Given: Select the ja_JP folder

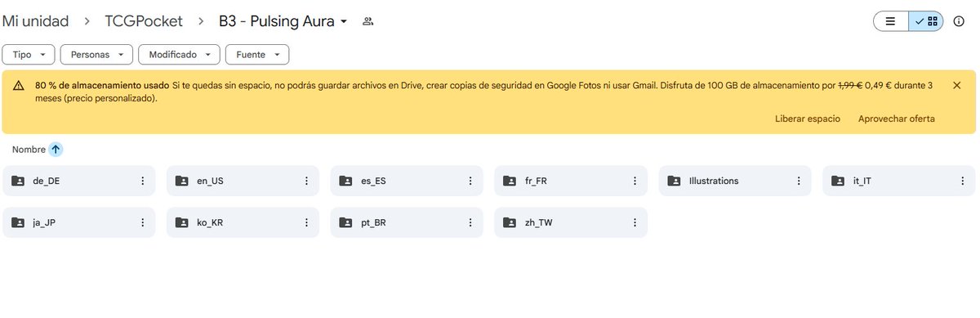Looking at the screenshot, I should [x=79, y=222].
